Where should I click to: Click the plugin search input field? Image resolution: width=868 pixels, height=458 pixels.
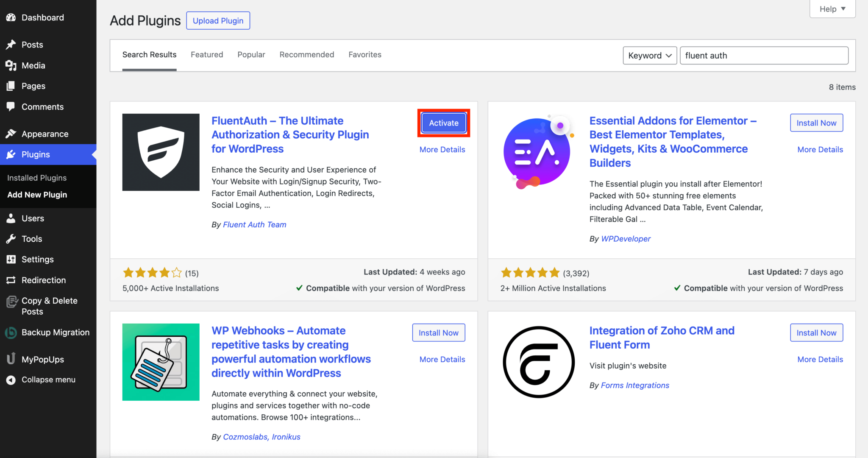point(764,56)
